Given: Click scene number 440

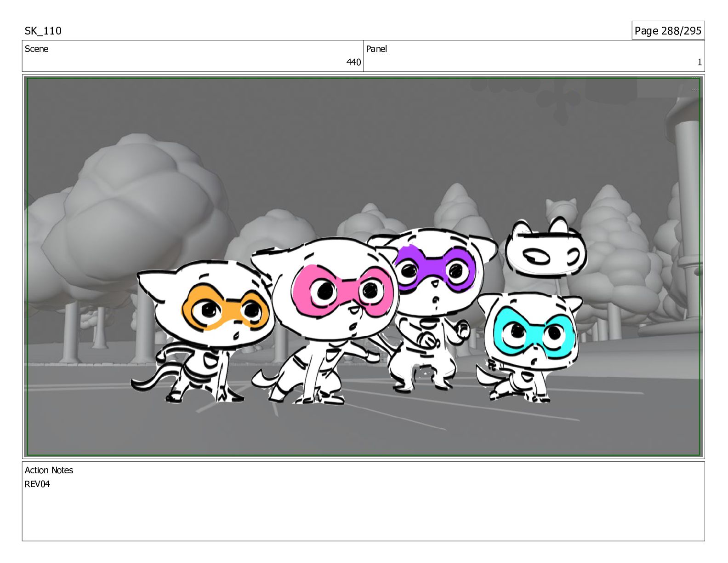Looking at the screenshot, I should 353,62.
